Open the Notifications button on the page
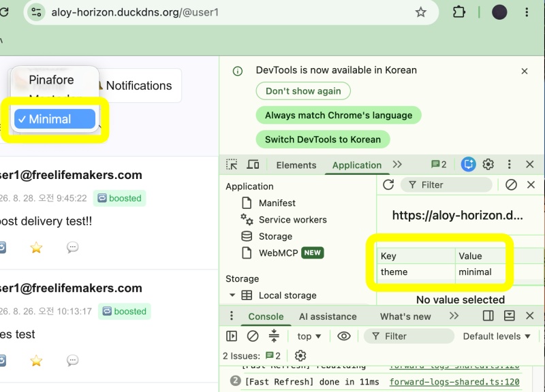The height and width of the screenshot is (392, 545). [139, 86]
